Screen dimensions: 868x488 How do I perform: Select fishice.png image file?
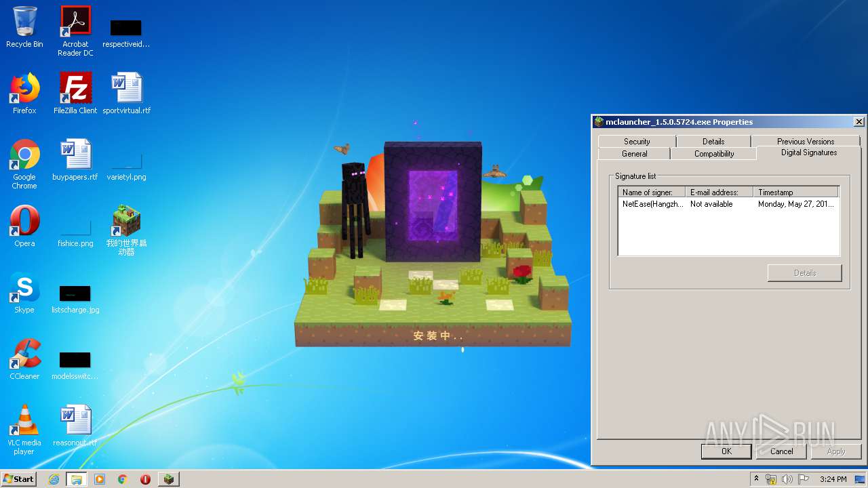tap(75, 235)
